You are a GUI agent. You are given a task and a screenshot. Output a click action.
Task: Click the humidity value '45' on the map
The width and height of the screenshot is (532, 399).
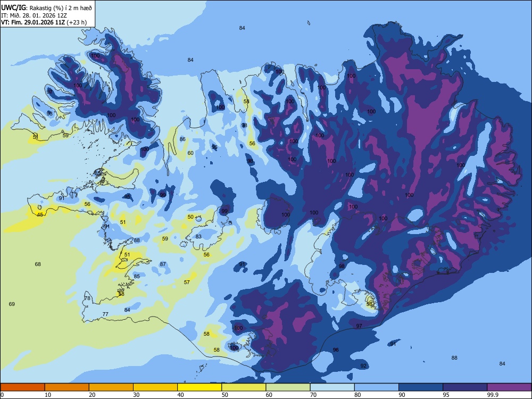coord(40,215)
